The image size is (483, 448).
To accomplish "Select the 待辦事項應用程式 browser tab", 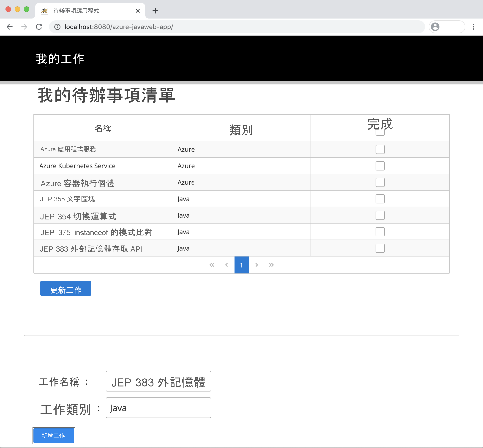I will pyautogui.click(x=90, y=11).
